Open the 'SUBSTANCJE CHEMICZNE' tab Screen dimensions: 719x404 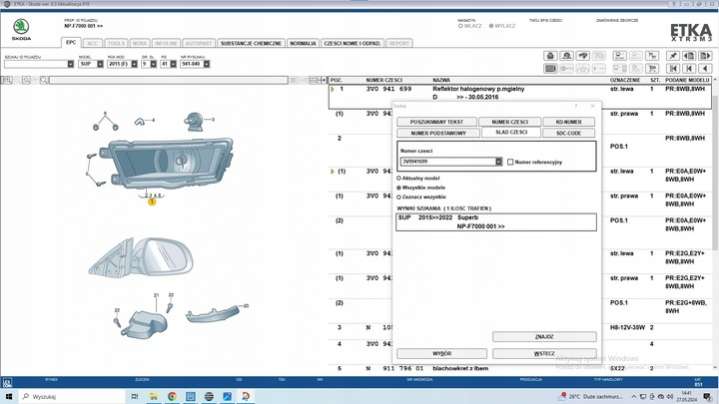[251, 43]
